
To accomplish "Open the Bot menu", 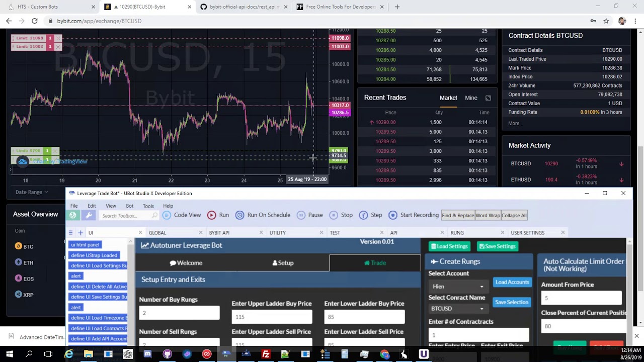I will pos(129,206).
